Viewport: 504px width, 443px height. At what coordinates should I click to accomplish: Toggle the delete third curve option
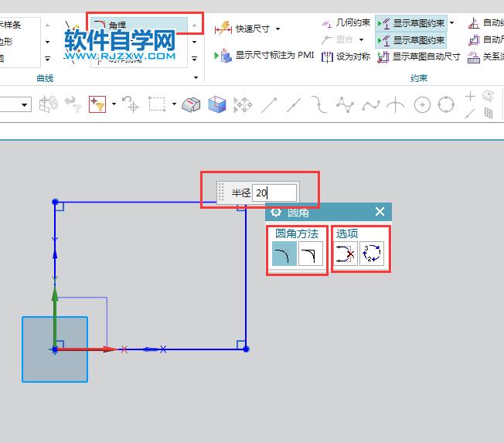pyautogui.click(x=346, y=254)
